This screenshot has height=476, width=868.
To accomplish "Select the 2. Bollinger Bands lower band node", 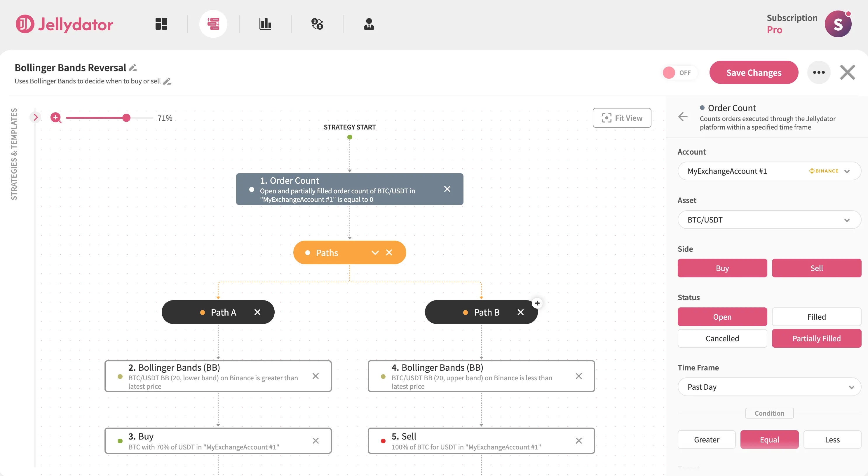I will click(x=218, y=376).
